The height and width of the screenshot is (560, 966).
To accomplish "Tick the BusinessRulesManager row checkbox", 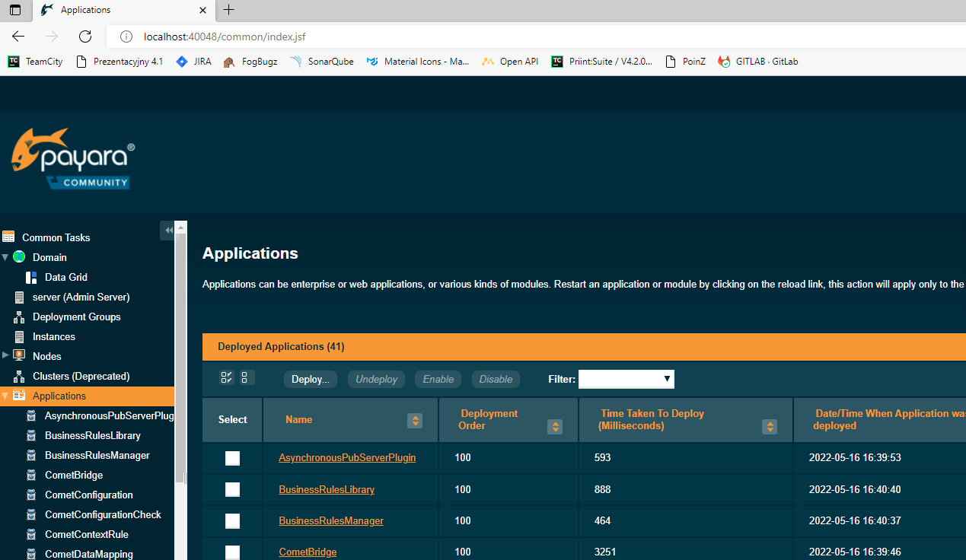I will (233, 521).
